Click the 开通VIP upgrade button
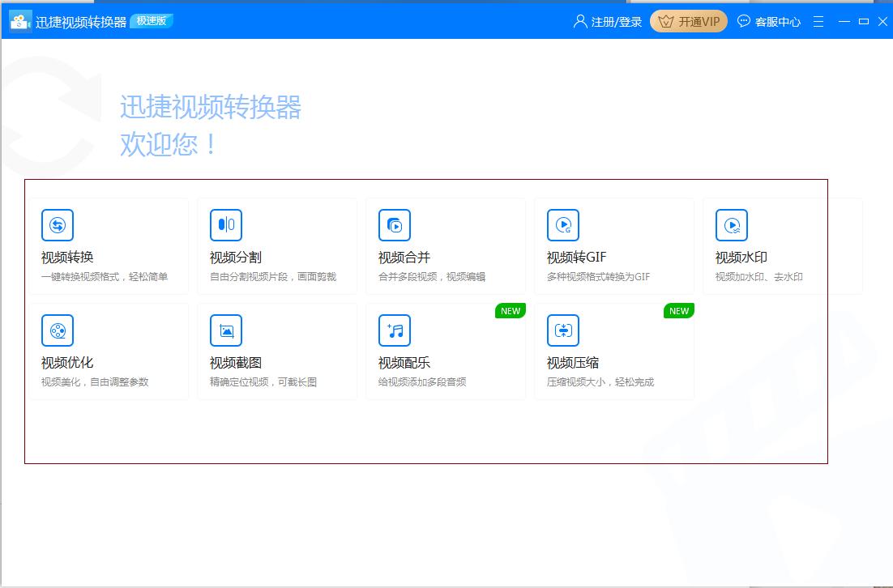Image resolution: width=893 pixels, height=588 pixels. coord(688,21)
